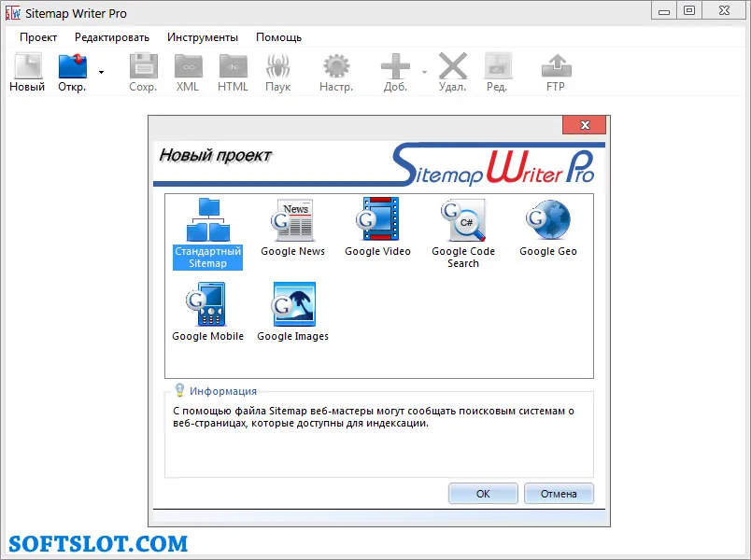The width and height of the screenshot is (751, 560).
Task: Open the Проект menu
Action: [x=38, y=37]
